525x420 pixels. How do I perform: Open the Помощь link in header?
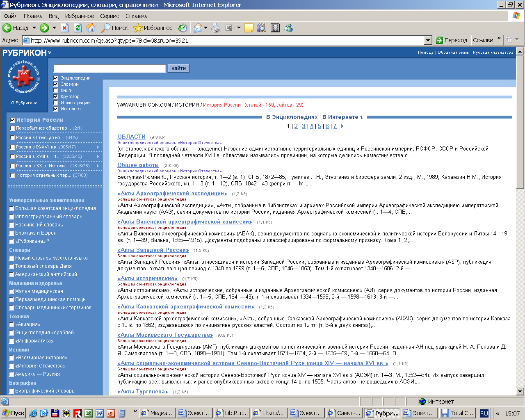click(x=426, y=52)
